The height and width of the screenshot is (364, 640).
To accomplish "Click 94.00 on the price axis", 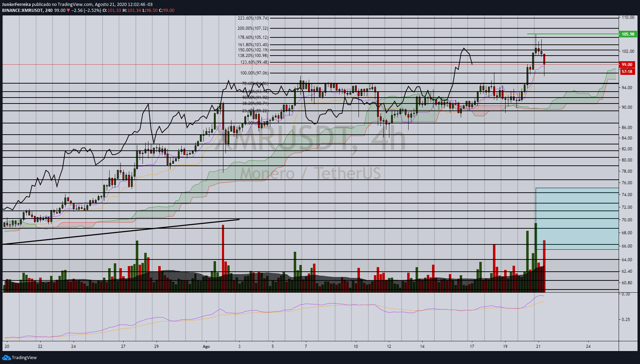I will click(627, 88).
